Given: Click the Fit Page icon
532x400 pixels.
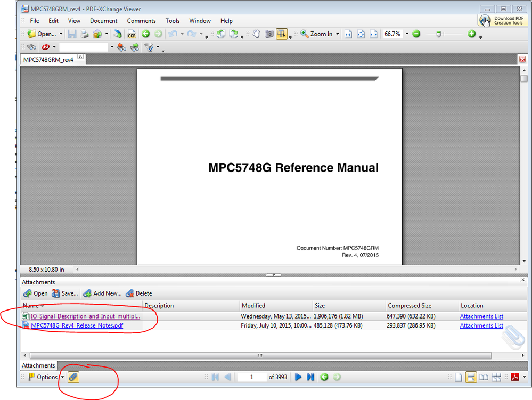Looking at the screenshot, I should pos(361,34).
